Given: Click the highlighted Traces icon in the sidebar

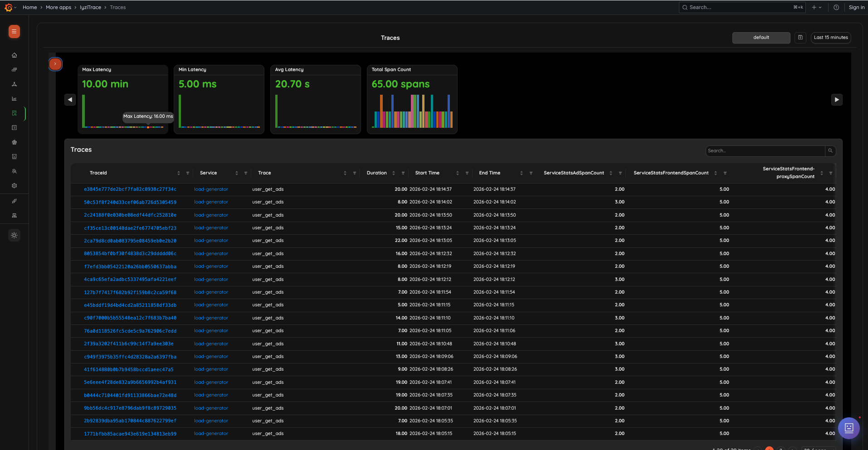Looking at the screenshot, I should point(14,113).
